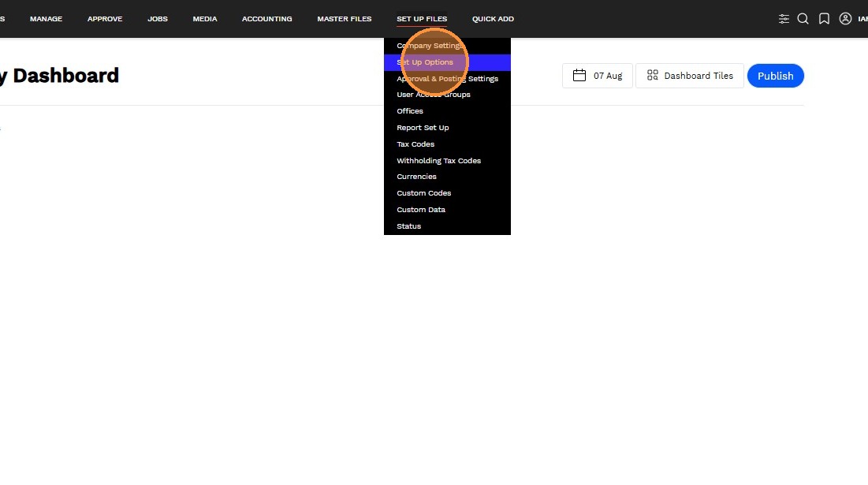Click the blue Publish button
This screenshot has height=485, width=868.
pos(775,76)
